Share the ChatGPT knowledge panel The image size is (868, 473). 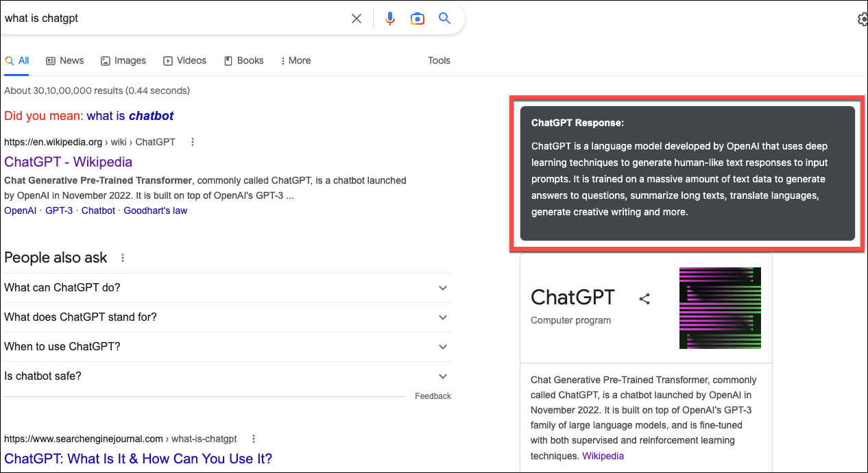(644, 299)
